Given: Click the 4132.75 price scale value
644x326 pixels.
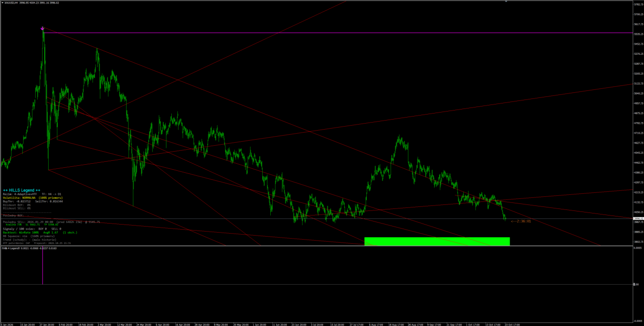Looking at the screenshot, I should point(638,202).
